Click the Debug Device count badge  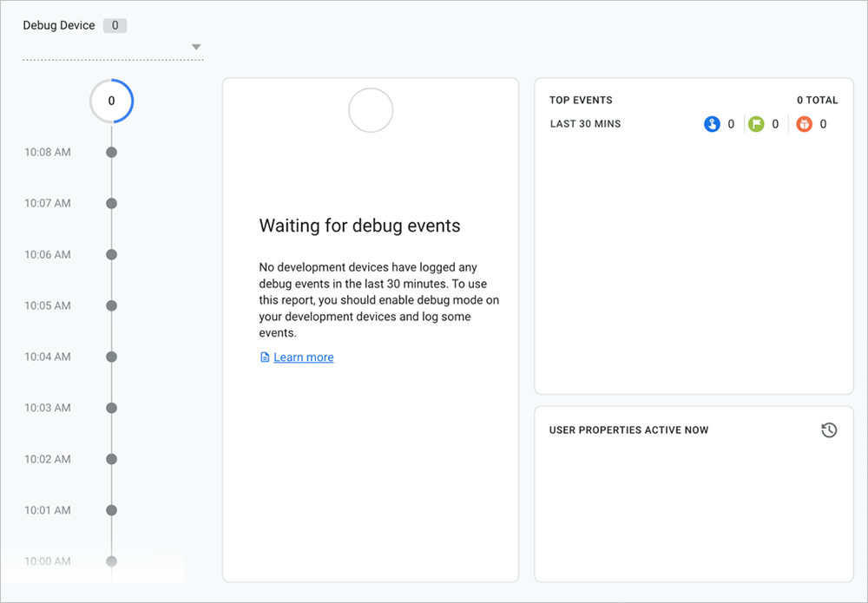(115, 26)
